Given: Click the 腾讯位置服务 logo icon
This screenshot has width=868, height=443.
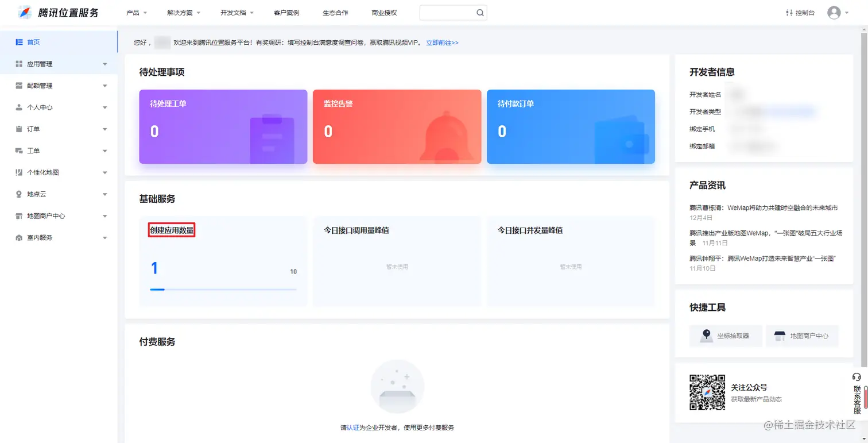Looking at the screenshot, I should coord(24,12).
